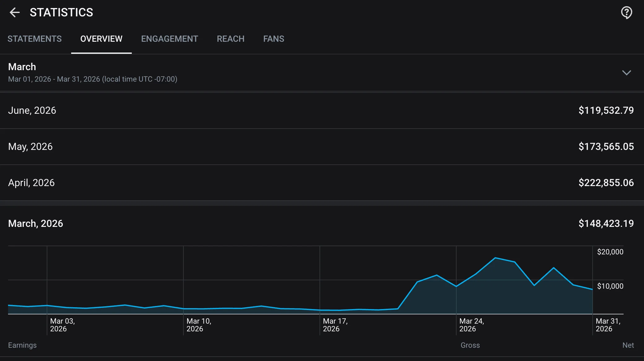Switch to the Statements tab

click(35, 39)
